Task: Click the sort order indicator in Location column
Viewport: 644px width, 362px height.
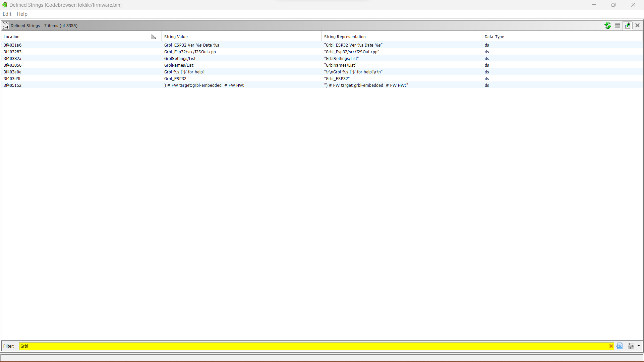Action: pos(153,37)
